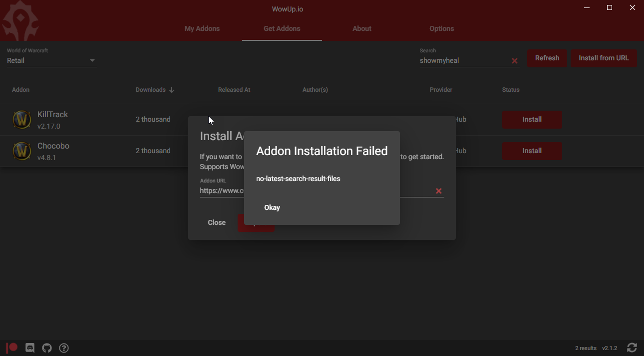
Task: Click the KillTrack addon thumbnail icon
Action: (22, 119)
